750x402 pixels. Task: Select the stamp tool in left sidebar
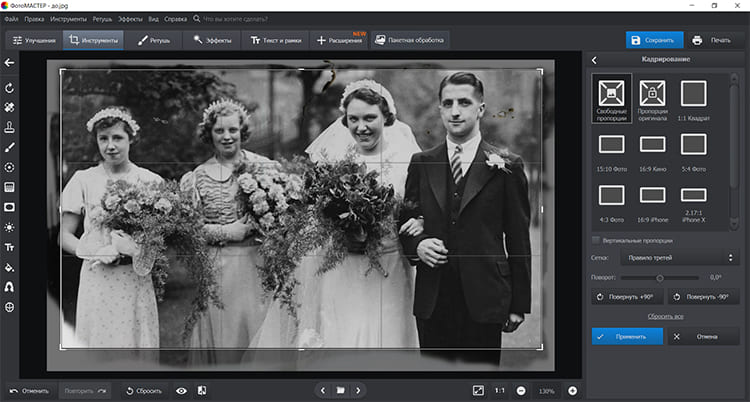point(10,127)
